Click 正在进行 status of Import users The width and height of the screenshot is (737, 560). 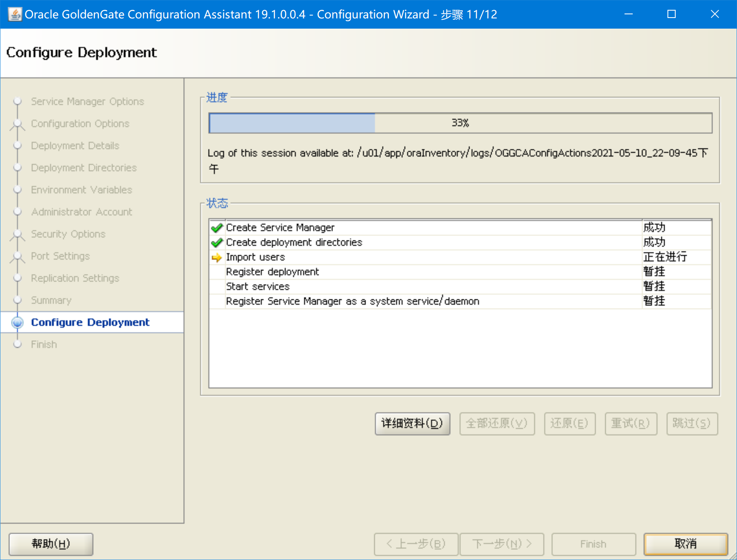point(665,257)
